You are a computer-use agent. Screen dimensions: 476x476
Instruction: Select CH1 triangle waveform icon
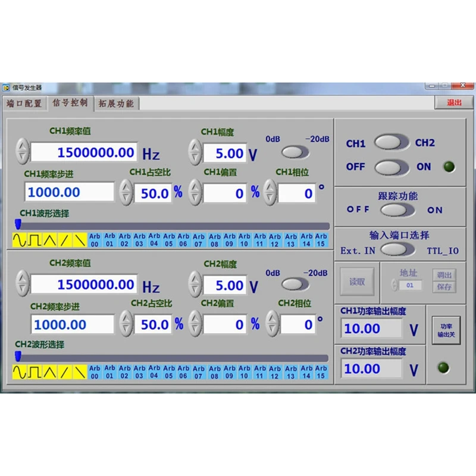pyautogui.click(x=49, y=240)
